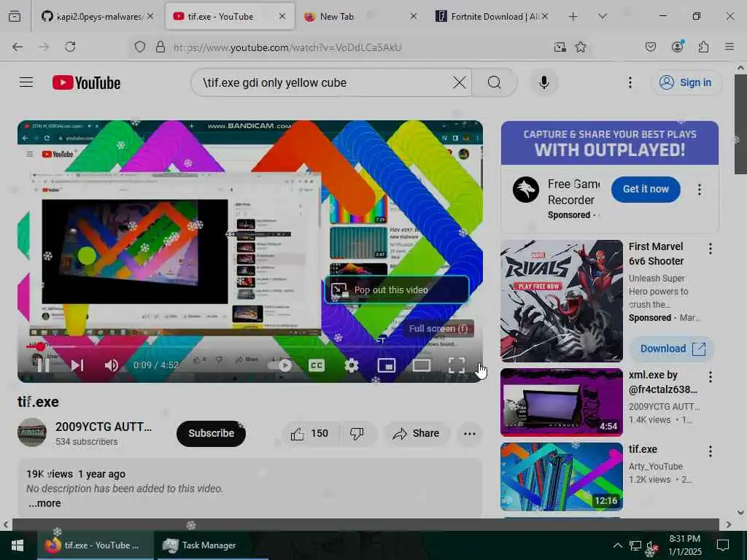Bookmark this page with the star icon
Image resolution: width=747 pixels, height=560 pixels.
[580, 47]
